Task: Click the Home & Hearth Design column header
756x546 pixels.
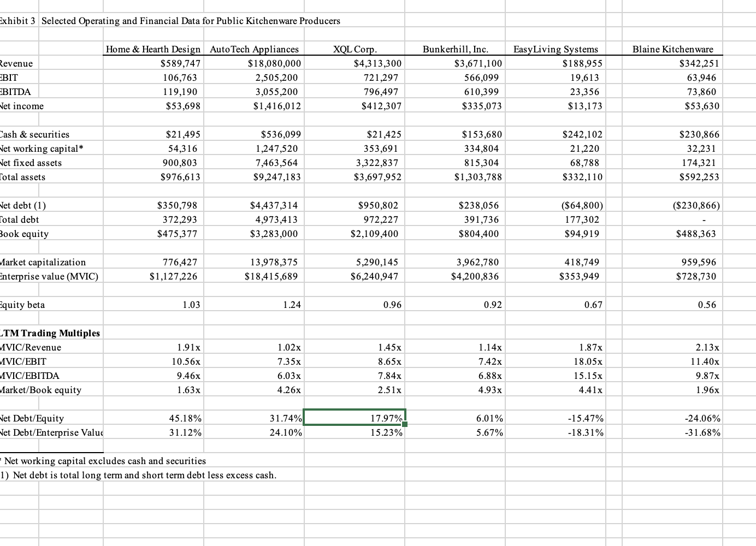Action: [x=153, y=49]
